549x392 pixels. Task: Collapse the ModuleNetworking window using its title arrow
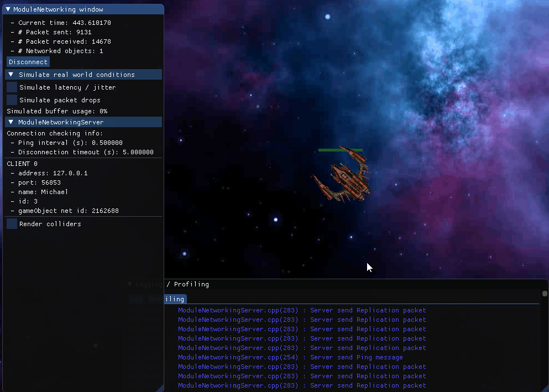(8, 9)
